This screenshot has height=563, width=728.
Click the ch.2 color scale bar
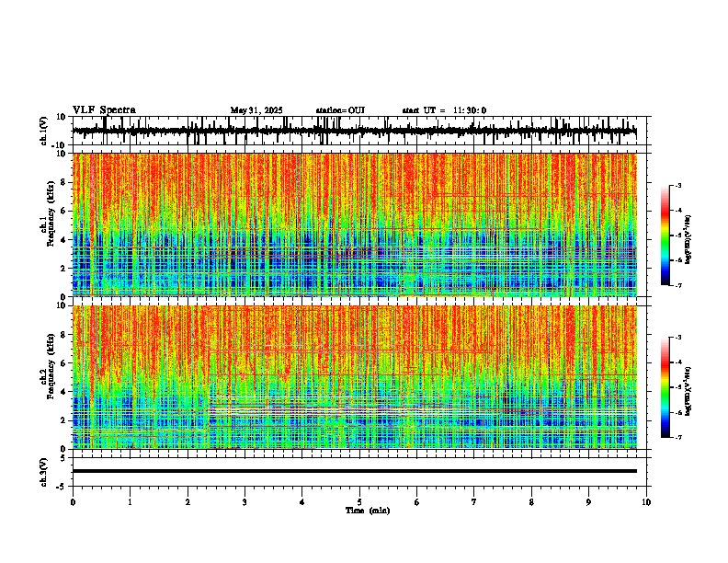point(665,387)
